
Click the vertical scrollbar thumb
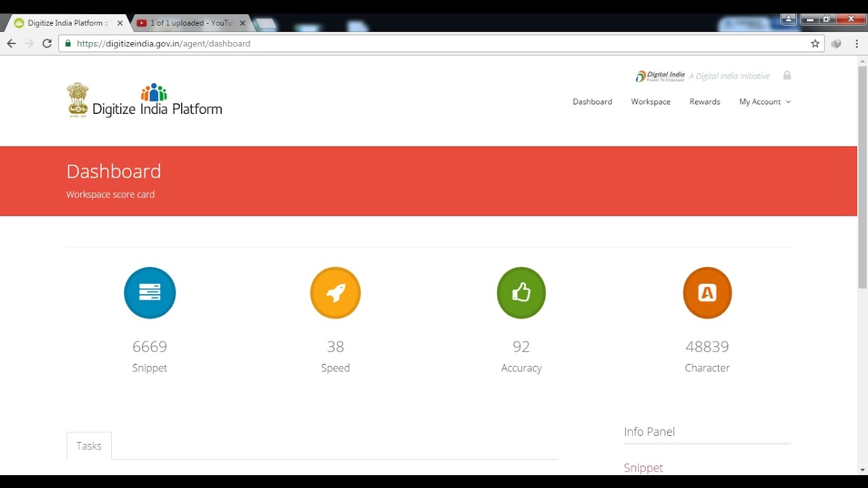[863, 178]
